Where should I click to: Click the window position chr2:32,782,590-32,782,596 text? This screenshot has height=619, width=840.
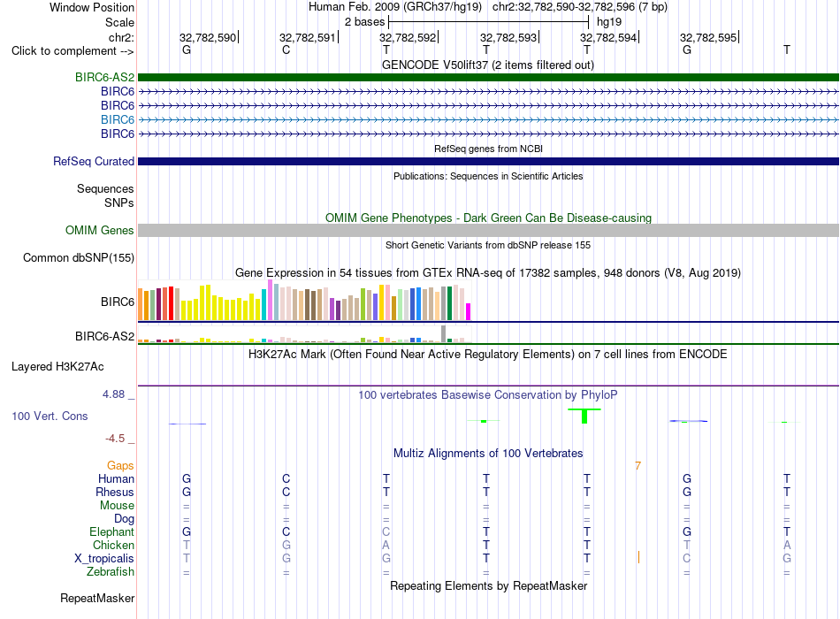tap(580, 7)
